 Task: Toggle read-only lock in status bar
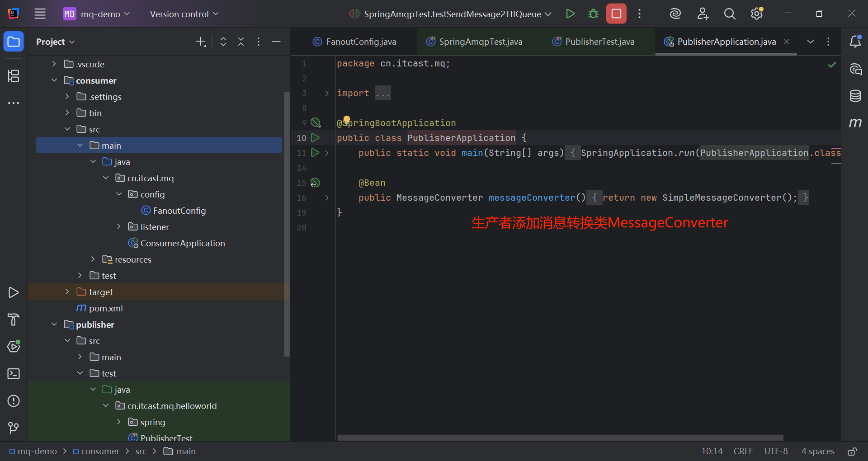[x=852, y=452]
